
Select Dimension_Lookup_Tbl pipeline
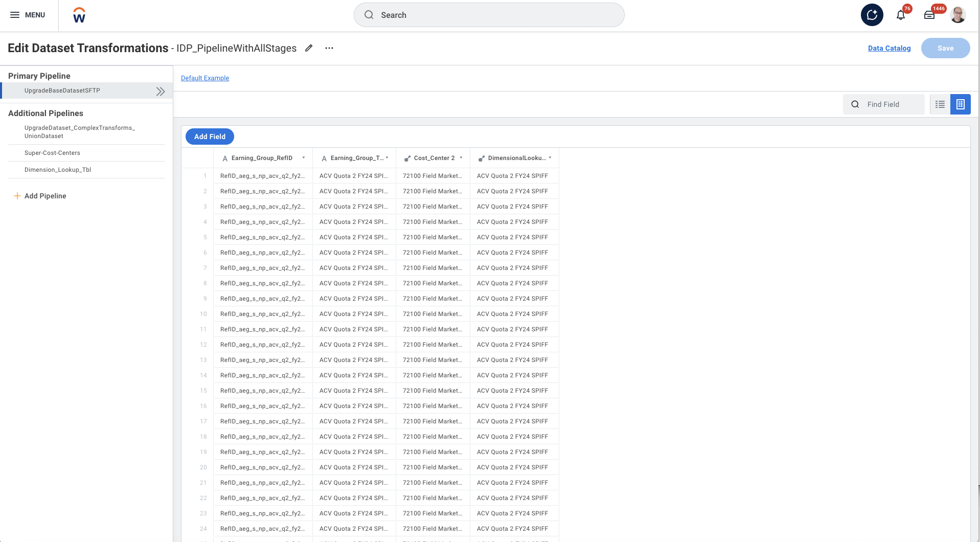[86, 170]
